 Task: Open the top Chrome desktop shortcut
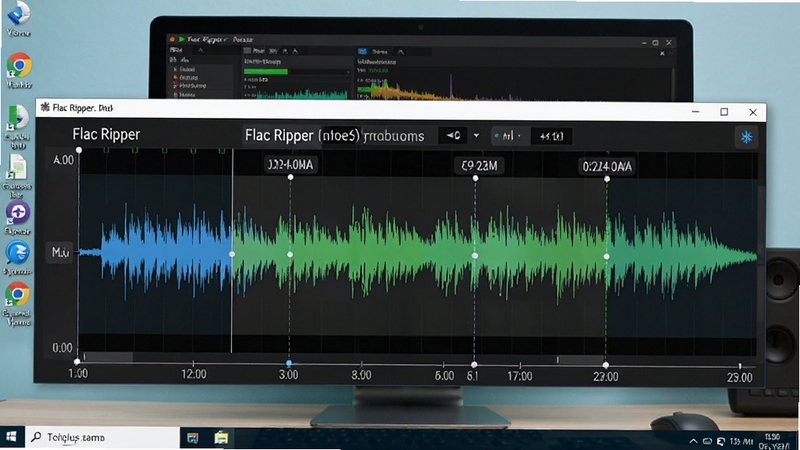[19, 65]
